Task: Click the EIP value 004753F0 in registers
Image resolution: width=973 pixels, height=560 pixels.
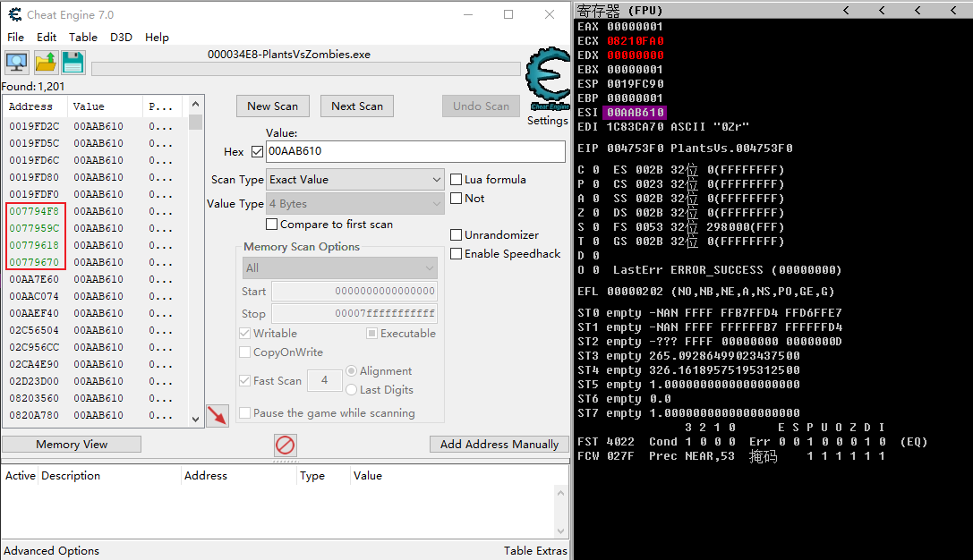Action: [x=636, y=148]
